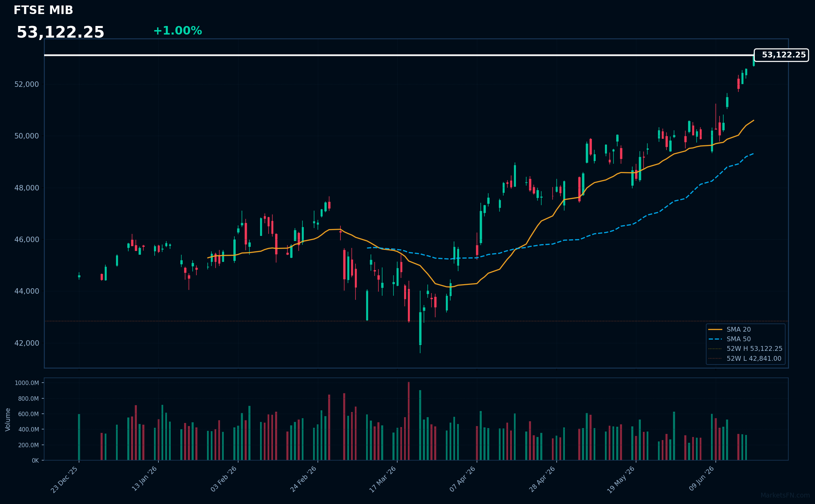Click the FTSE MIB chart title
Image resolution: width=815 pixels, height=504 pixels.
[x=43, y=10]
